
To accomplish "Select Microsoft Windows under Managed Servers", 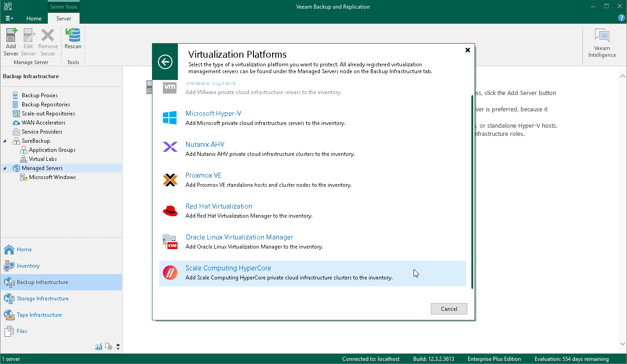I will 52,177.
